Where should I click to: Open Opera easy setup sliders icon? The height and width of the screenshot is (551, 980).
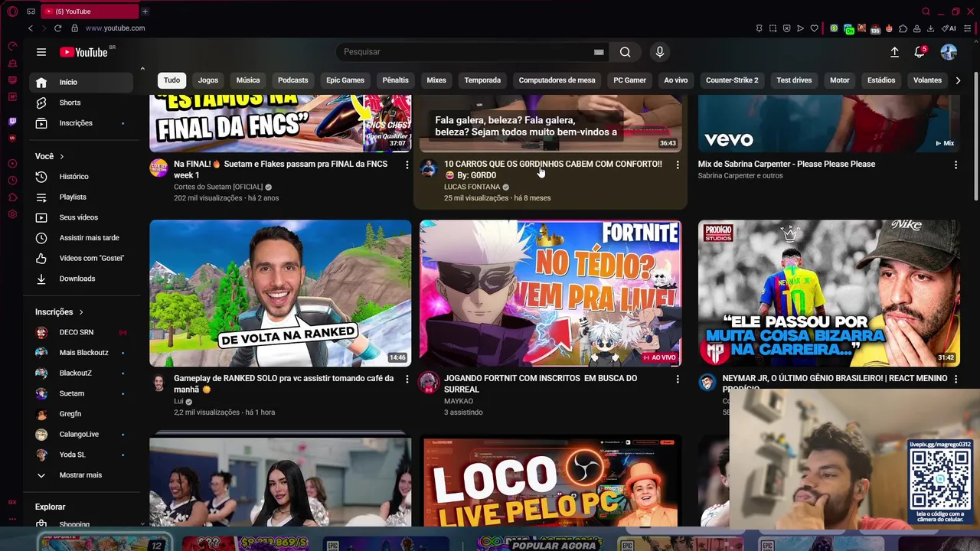pos(968,28)
